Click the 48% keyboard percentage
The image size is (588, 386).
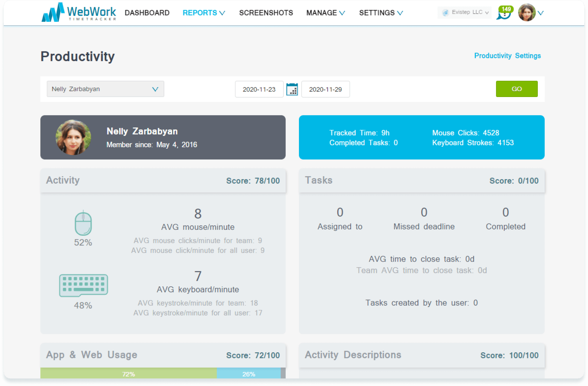(83, 305)
